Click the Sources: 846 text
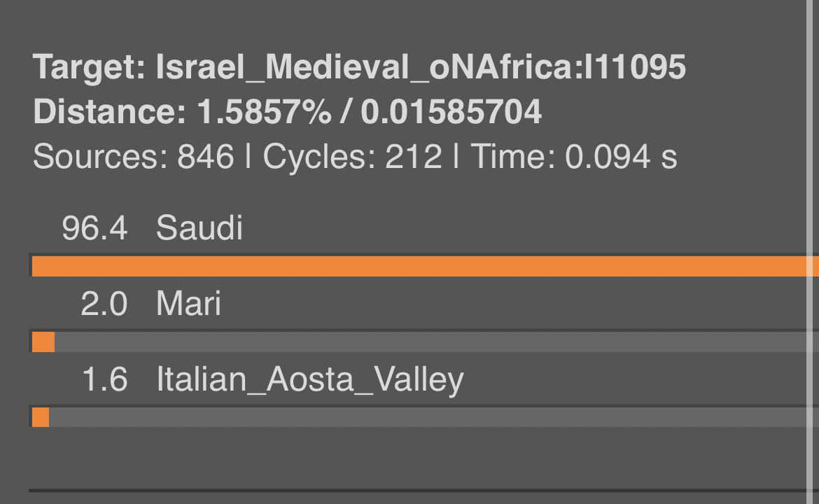 click(133, 156)
